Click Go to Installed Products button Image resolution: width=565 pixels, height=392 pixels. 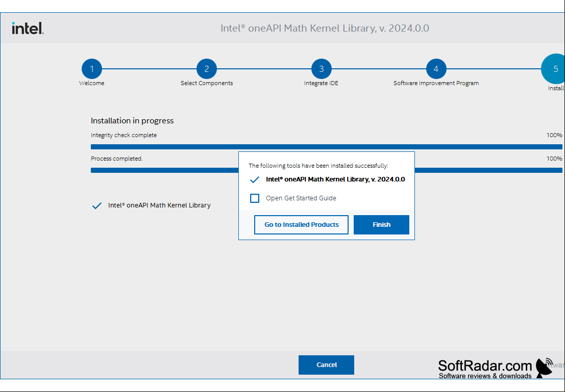(301, 225)
